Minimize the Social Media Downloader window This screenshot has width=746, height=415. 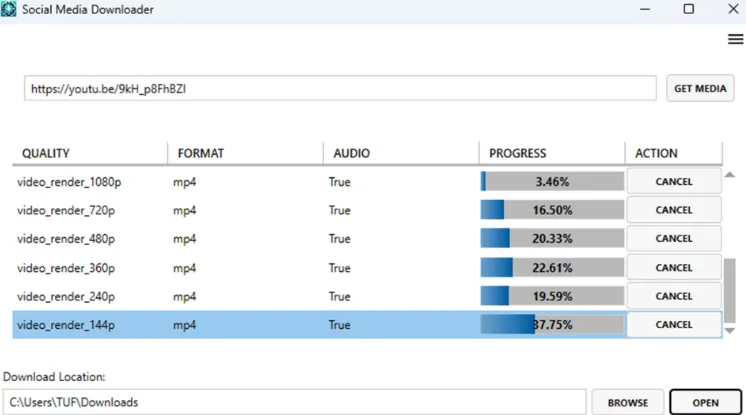tap(645, 9)
